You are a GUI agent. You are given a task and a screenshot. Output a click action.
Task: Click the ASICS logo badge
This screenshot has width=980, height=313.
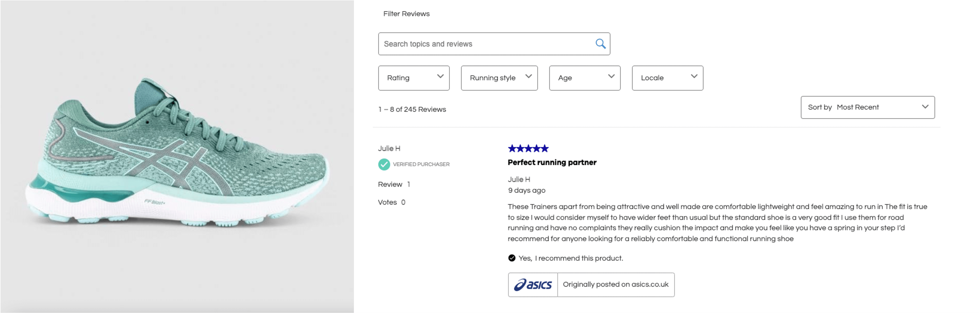[533, 285]
